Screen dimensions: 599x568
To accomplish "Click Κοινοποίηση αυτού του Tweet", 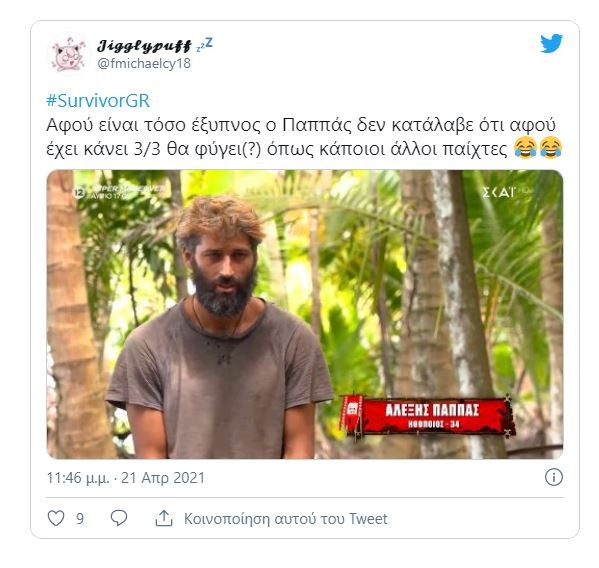I will coord(285,518).
